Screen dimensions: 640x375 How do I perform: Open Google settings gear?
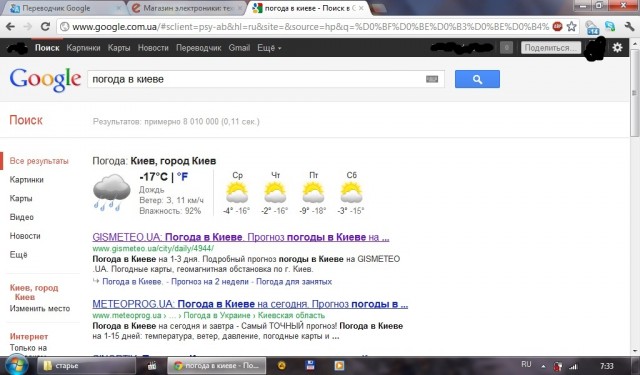pyautogui.click(x=617, y=48)
